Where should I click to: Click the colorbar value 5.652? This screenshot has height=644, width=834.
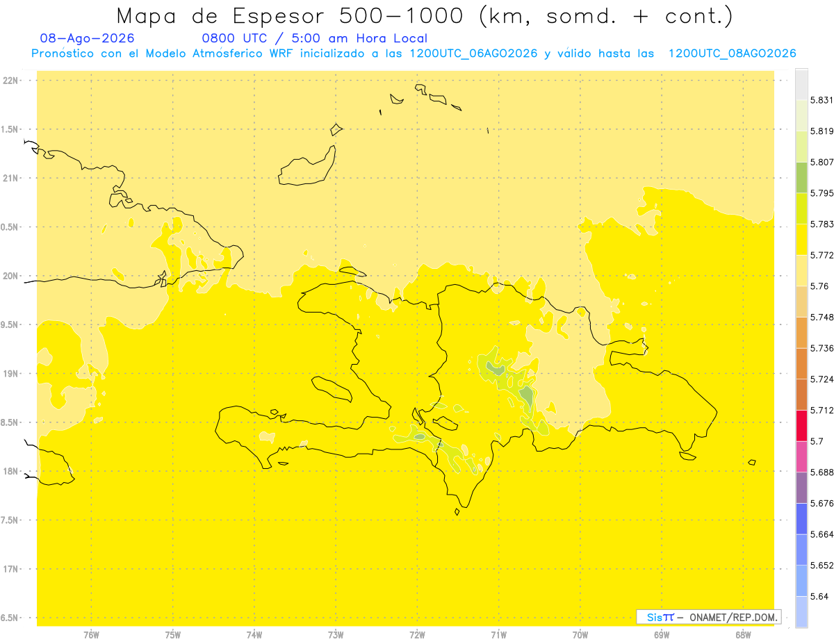[x=822, y=565]
